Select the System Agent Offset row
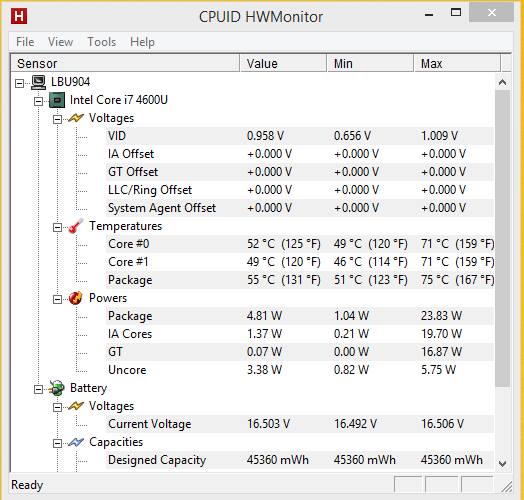Viewport: 524px width, 500px height. 300,208
